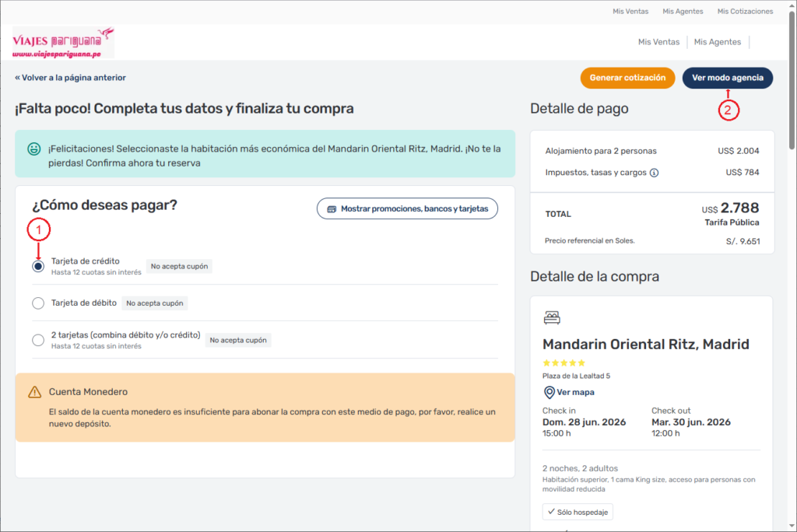The height and width of the screenshot is (532, 797).
Task: Go back via Volver a la página anterior
Action: click(x=70, y=78)
